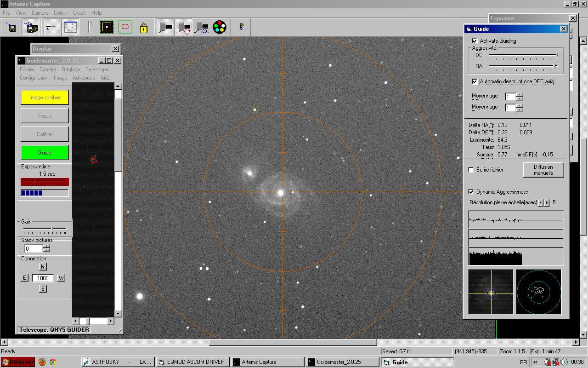Click the yellow question mark help icon
Viewport: 588px width, 368px height.
tap(241, 28)
